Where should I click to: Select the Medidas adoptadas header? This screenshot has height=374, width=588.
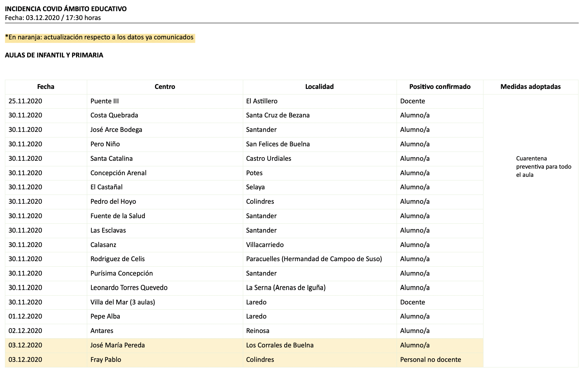[530, 87]
